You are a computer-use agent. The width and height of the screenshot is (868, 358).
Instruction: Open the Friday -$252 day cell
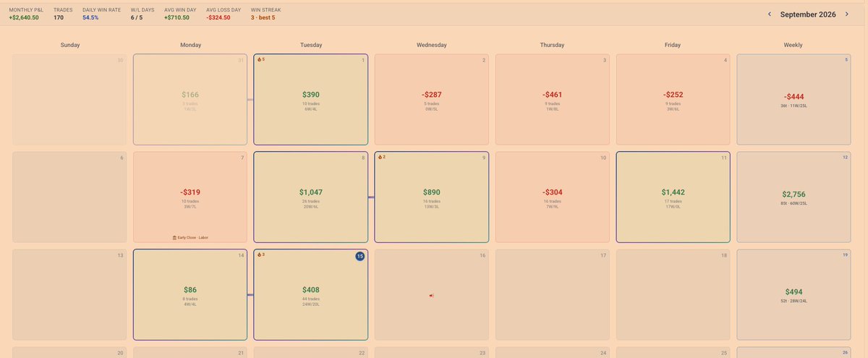tap(673, 99)
